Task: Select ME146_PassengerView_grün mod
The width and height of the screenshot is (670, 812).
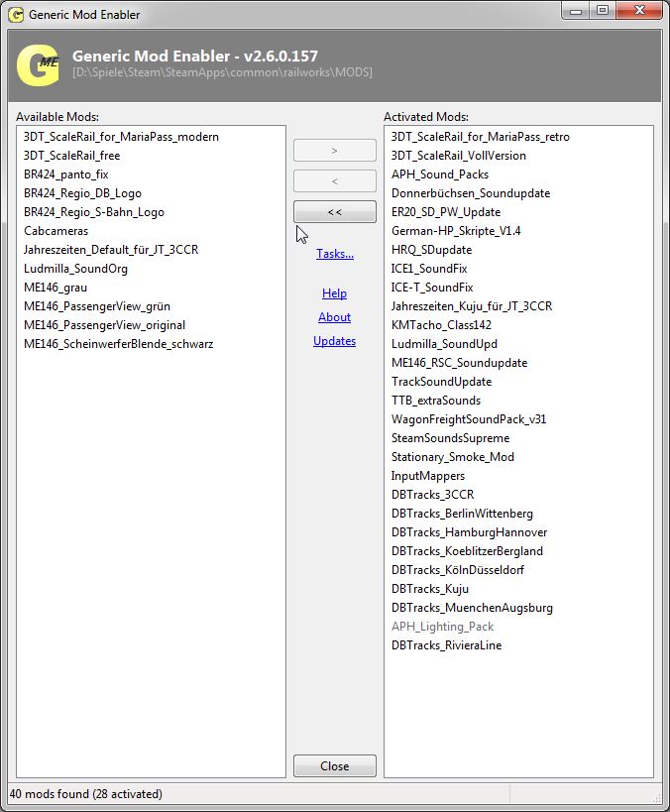Action: [97, 306]
